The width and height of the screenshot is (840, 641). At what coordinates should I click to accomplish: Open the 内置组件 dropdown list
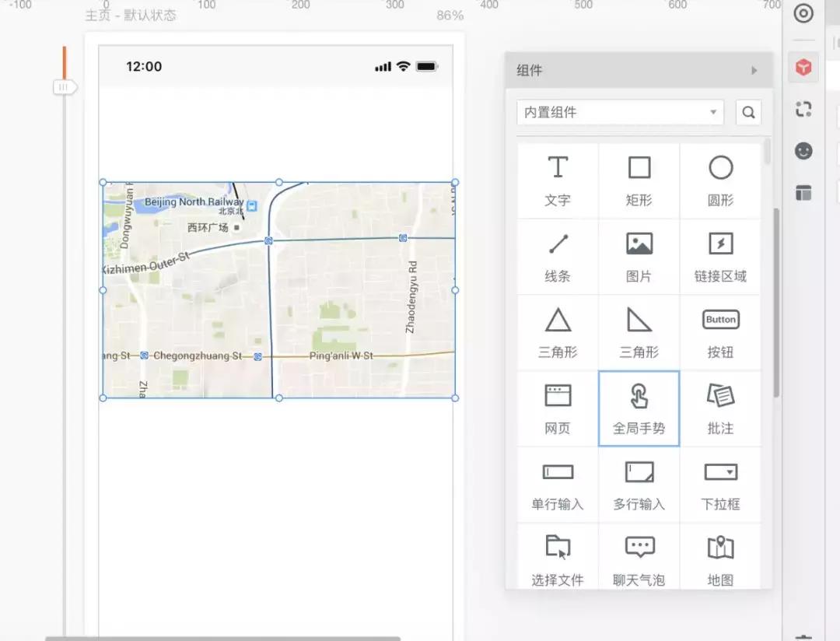coord(619,112)
